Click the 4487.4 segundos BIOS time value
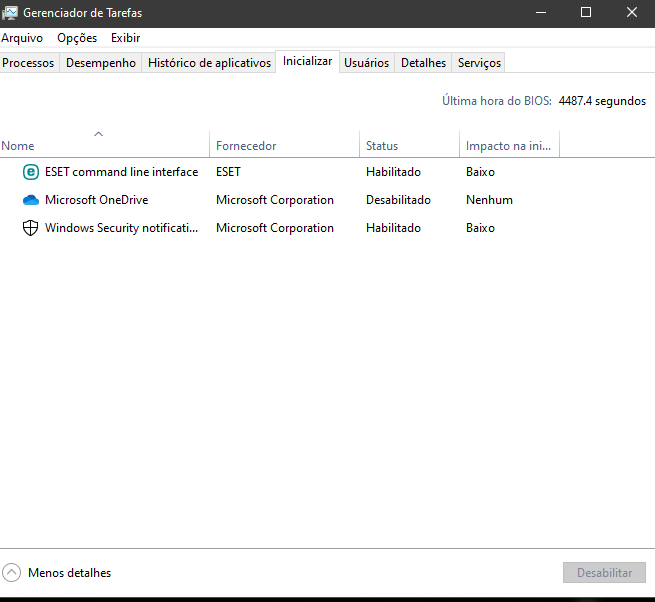This screenshot has height=602, width=655. click(x=602, y=101)
